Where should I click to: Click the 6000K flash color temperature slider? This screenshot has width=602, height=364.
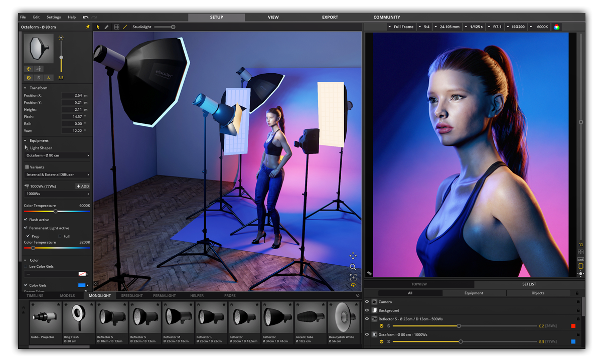56,211
